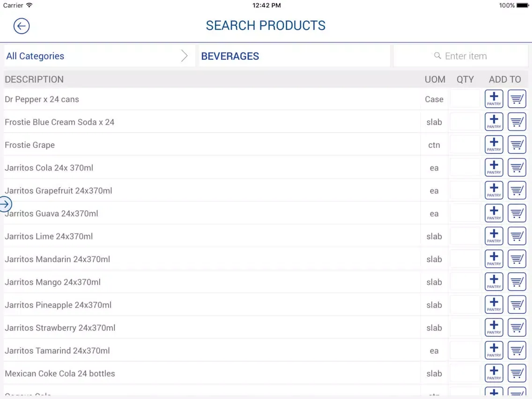Add Frostie Blue Cream Soda to cart
This screenshot has width=532, height=399.
(517, 122)
